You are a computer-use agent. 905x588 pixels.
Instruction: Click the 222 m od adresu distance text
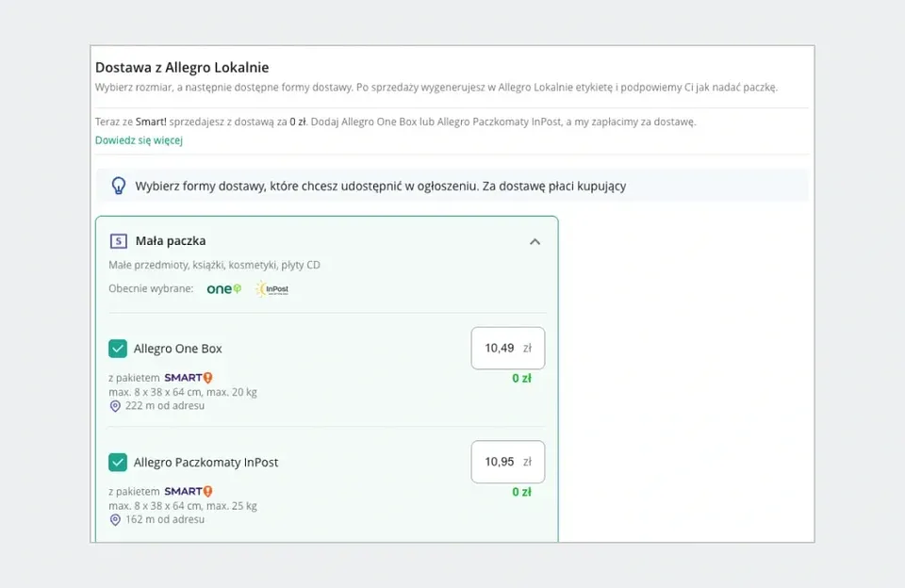pos(165,406)
